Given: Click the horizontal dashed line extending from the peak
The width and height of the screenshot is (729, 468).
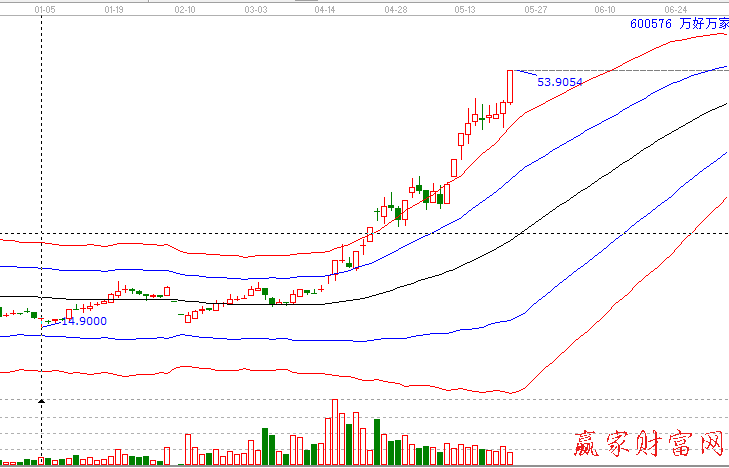Looking at the screenshot, I should click(620, 71).
